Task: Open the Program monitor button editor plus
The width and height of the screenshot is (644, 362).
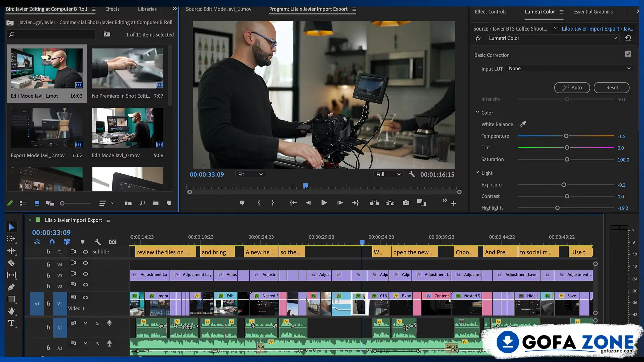Action: pos(453,204)
